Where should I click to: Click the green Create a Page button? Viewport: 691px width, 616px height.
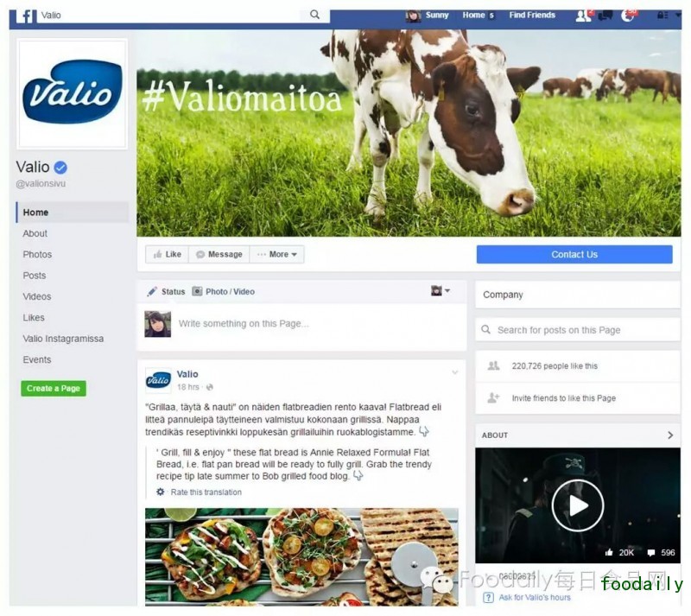[54, 389]
